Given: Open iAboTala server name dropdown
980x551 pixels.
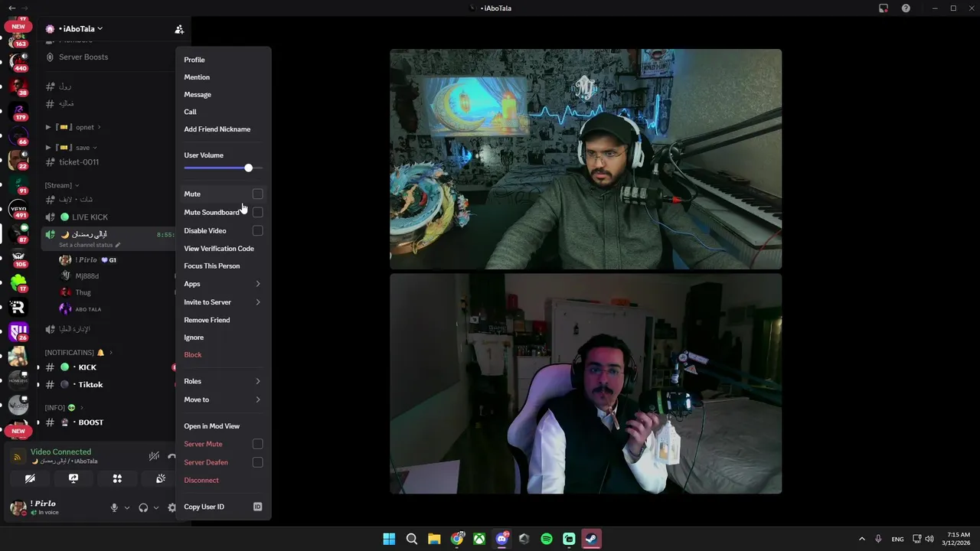Looking at the screenshot, I should (x=80, y=29).
